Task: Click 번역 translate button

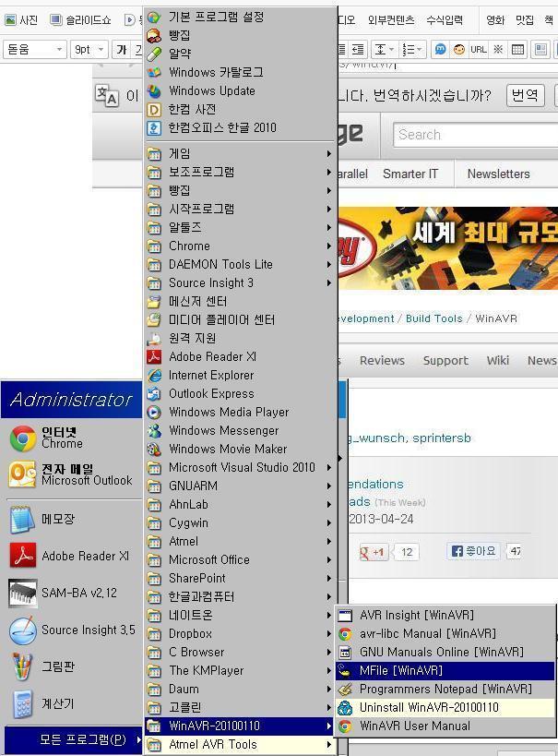Action: coord(525,95)
